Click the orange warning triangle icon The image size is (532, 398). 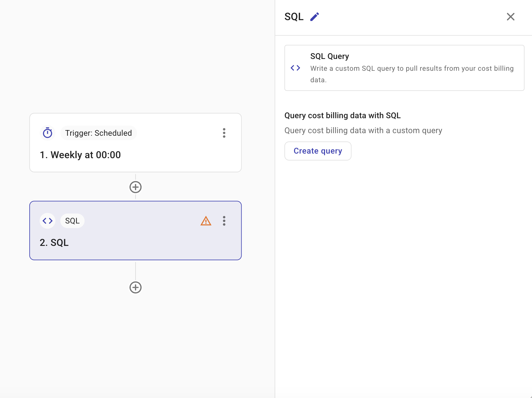tap(206, 221)
